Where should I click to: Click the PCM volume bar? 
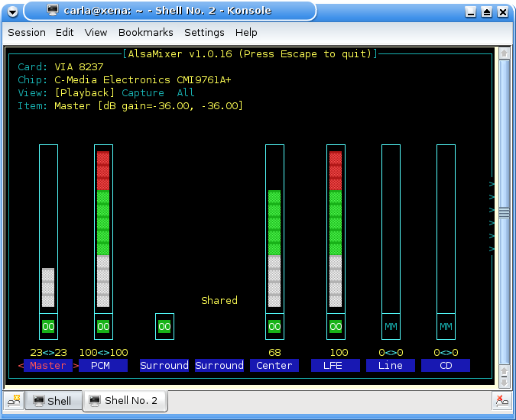pos(103,229)
